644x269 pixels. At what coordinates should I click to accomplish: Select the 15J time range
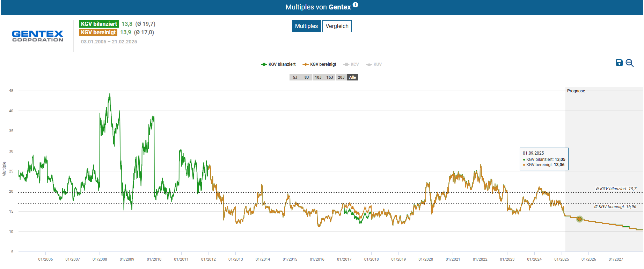(x=330, y=77)
